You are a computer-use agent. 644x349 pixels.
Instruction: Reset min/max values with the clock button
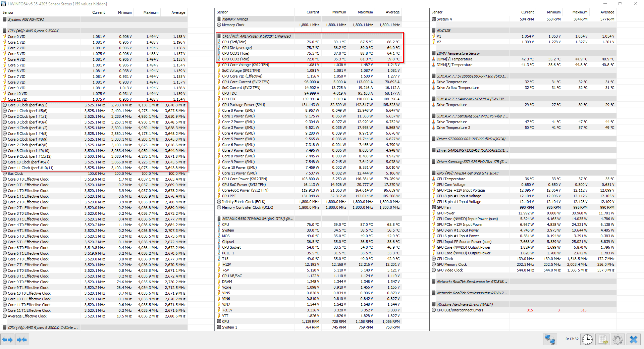click(x=587, y=340)
